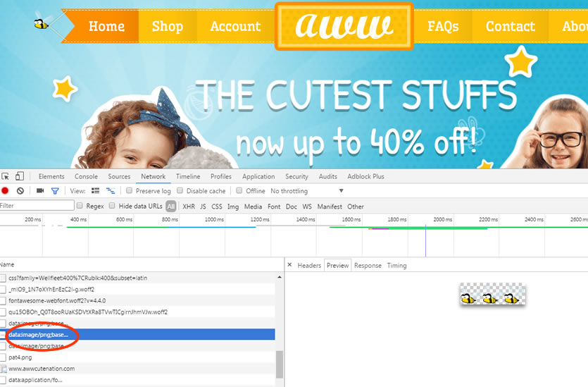Open the No throttling dropdown
588x387 pixels.
point(307,191)
